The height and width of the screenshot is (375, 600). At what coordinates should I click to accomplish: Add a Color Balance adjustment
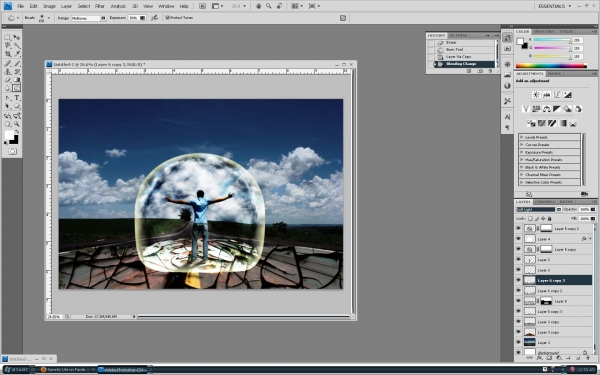pyautogui.click(x=546, y=109)
